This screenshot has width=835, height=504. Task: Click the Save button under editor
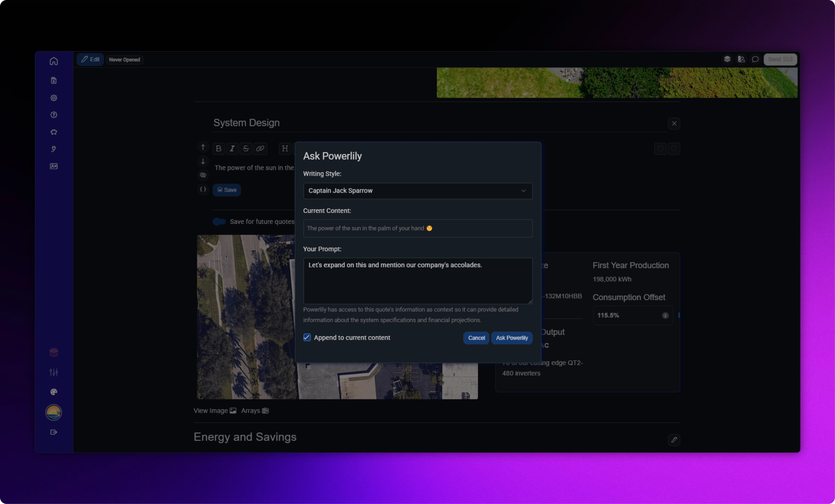click(227, 190)
